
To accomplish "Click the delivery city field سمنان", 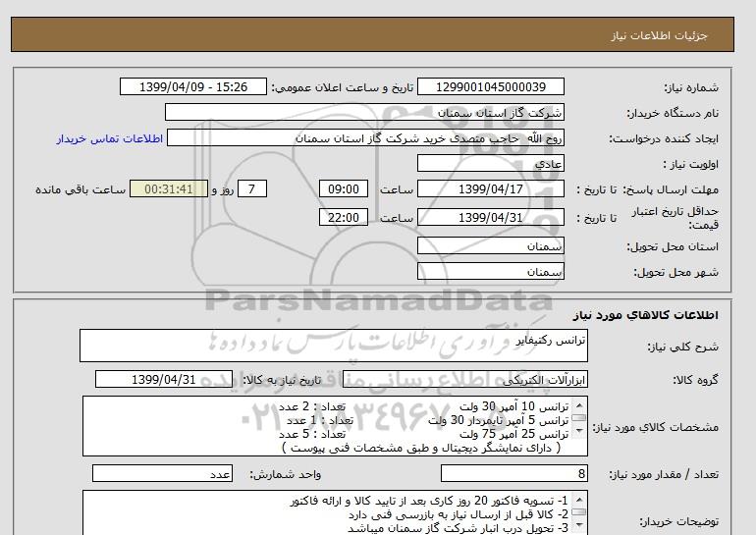I will [490, 271].
